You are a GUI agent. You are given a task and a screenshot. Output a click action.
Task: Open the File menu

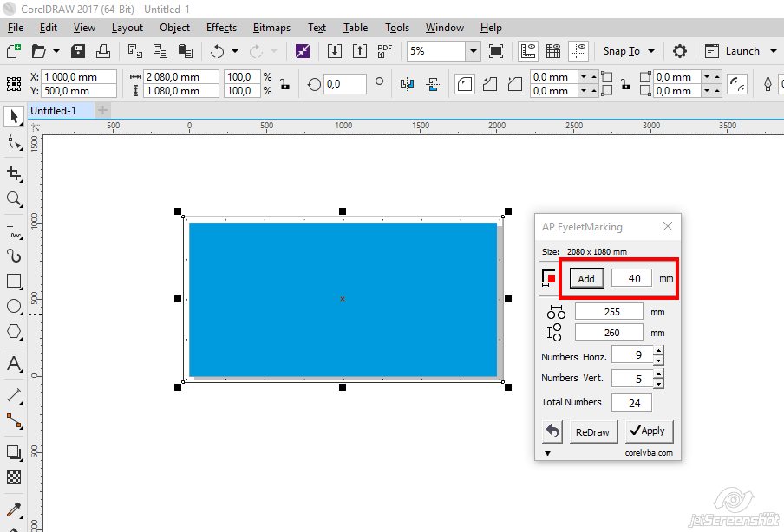click(16, 28)
